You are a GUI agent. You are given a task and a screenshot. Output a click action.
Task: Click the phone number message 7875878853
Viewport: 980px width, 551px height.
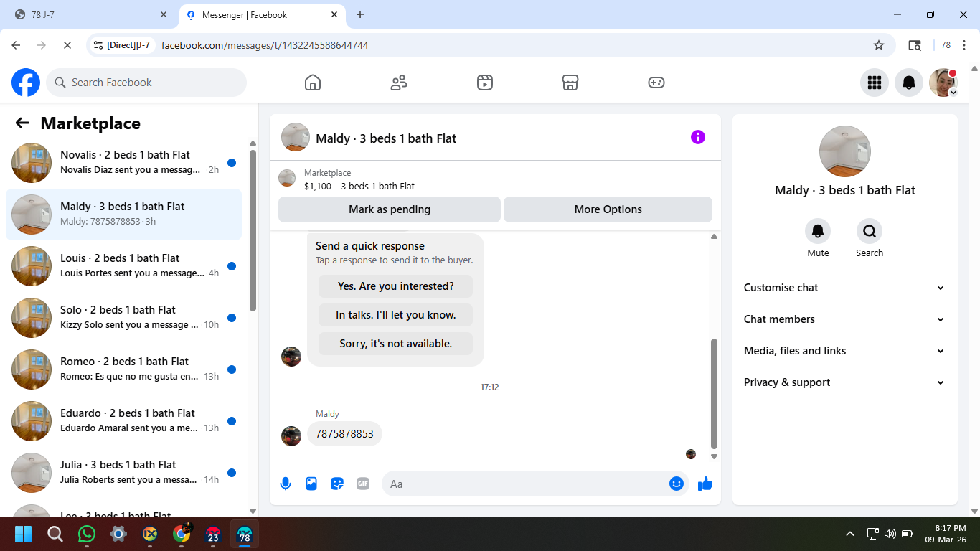click(x=344, y=434)
